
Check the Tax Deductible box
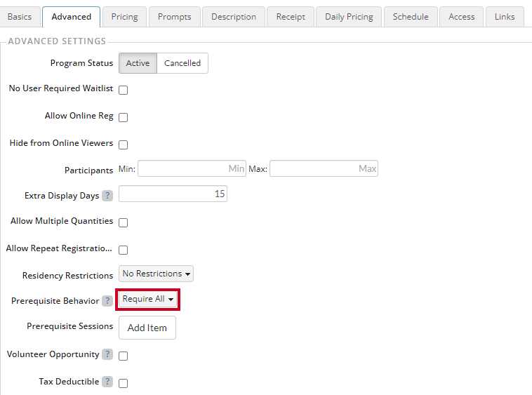pos(123,384)
